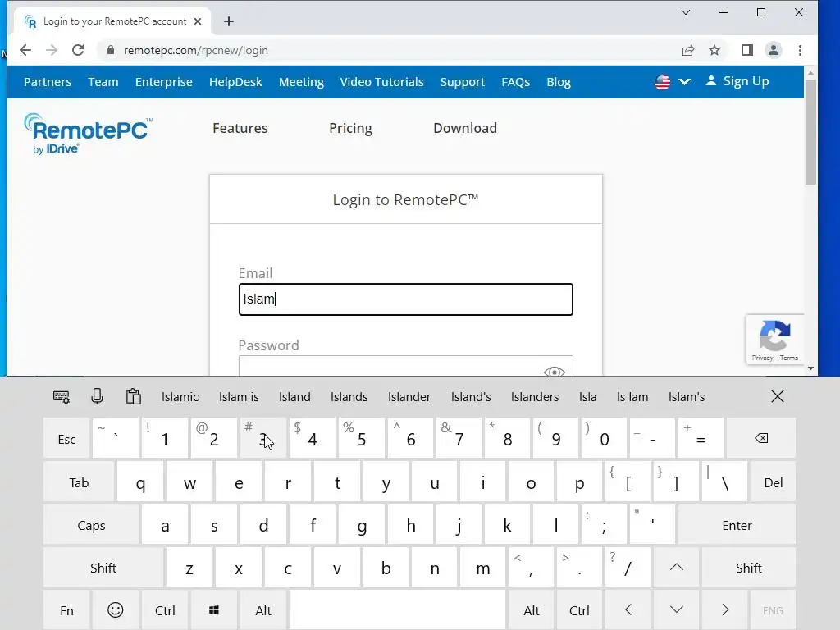Click the scrollbar down arrow
Image resolution: width=840 pixels, height=630 pixels.
click(x=810, y=368)
